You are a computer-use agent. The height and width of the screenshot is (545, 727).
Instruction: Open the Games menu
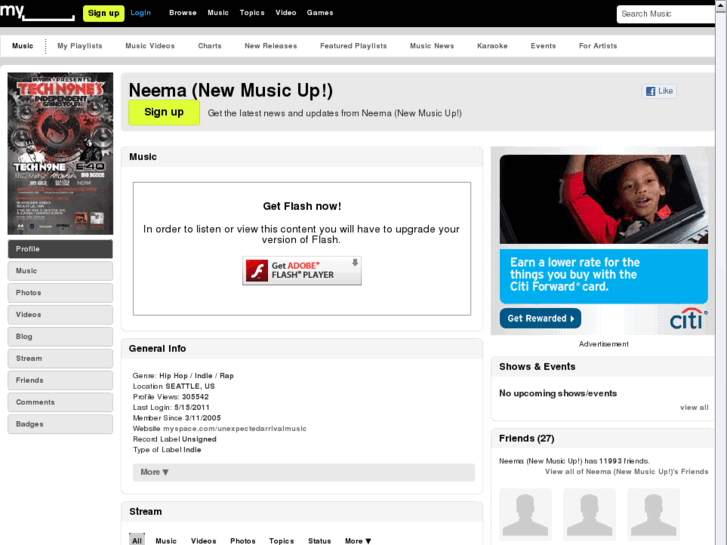pos(320,13)
